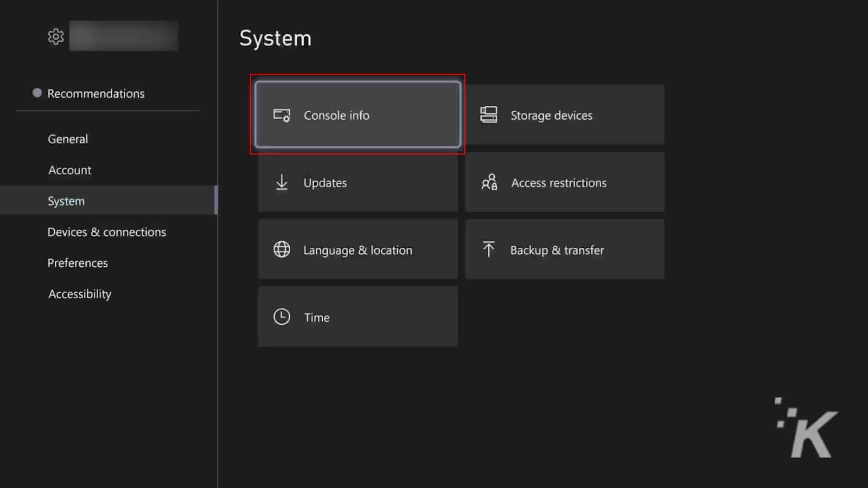
Task: Open Devices & connections settings
Action: point(107,232)
